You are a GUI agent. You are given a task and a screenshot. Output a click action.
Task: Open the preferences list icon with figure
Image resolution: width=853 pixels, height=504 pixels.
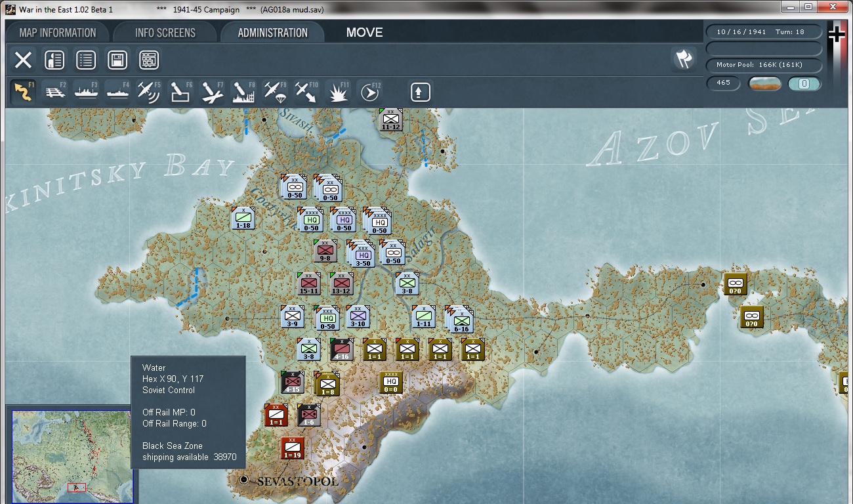click(54, 60)
